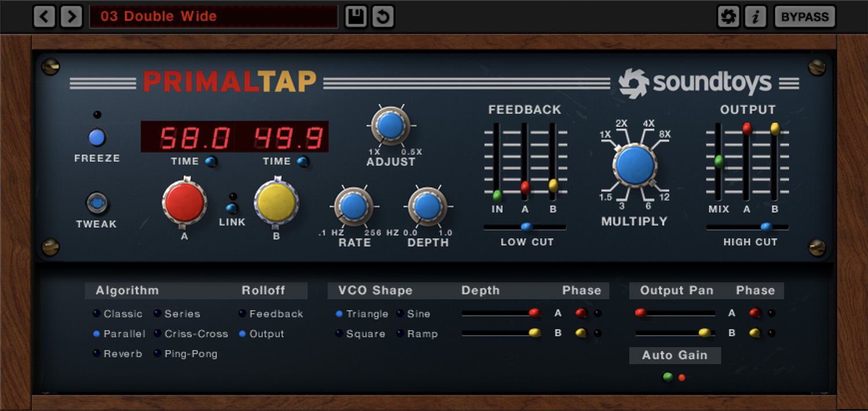Toggle TIME button under 49.9 display
The width and height of the screenshot is (868, 411).
coord(303,162)
